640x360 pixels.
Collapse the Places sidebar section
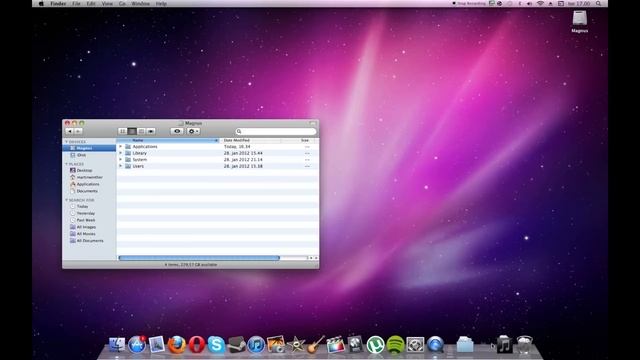tap(67, 164)
